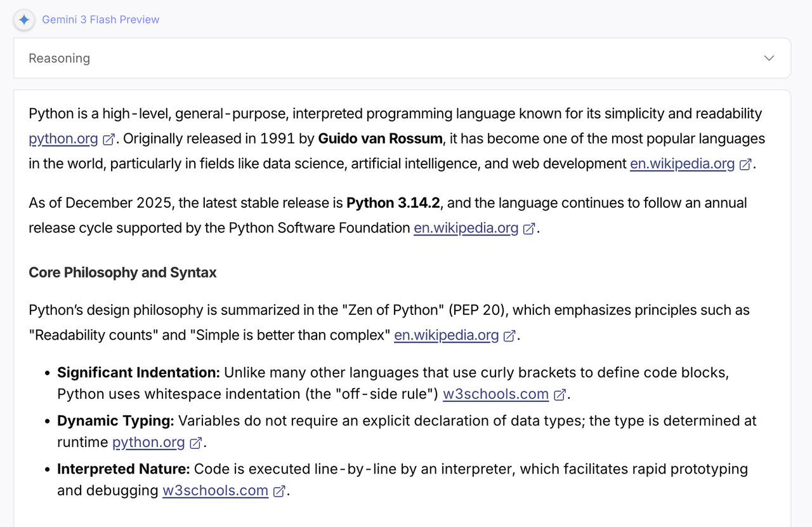This screenshot has height=527, width=812.
Task: Click the bold 'Interpreted Nature:' label
Action: [124, 469]
